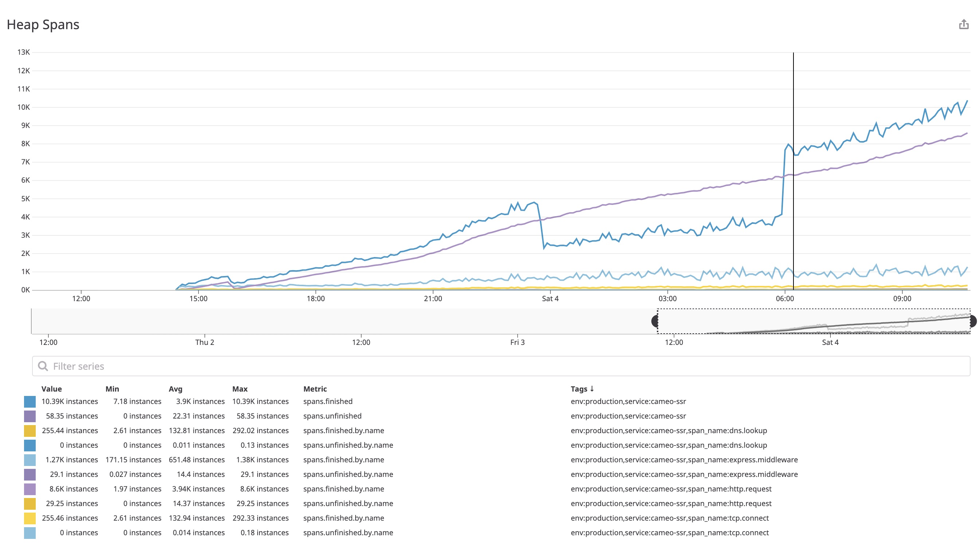Change sort order on the Tags column

582,389
